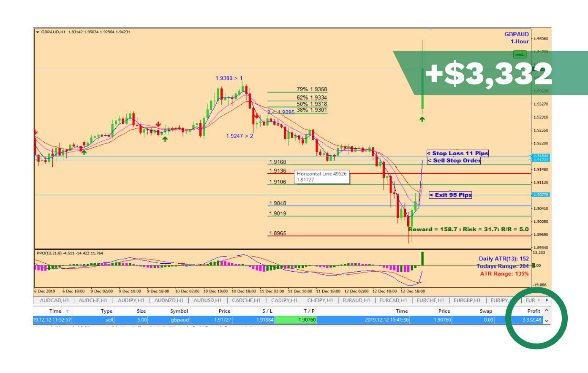588x373 pixels.
Task: Click the sort arrow in Time header
Action: pos(68,311)
